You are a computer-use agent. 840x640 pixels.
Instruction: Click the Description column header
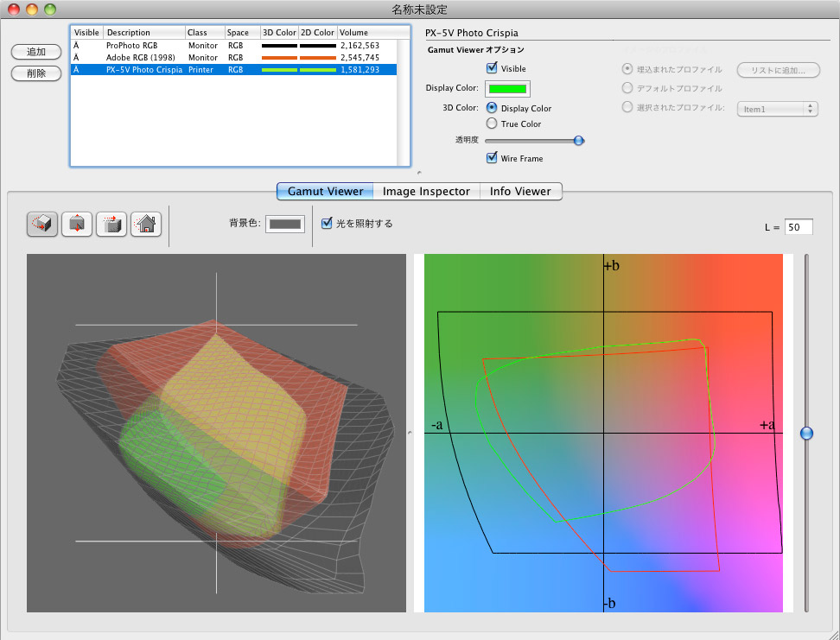pos(144,33)
